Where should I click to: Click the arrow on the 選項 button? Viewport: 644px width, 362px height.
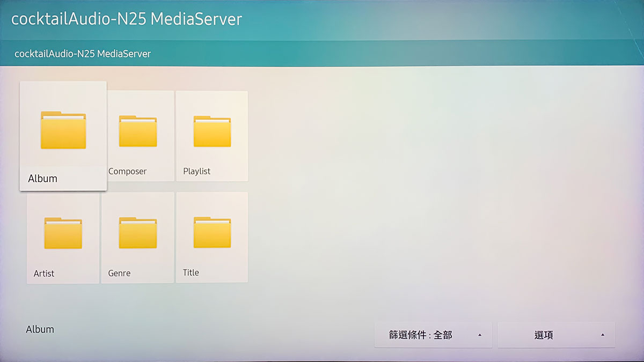point(602,335)
